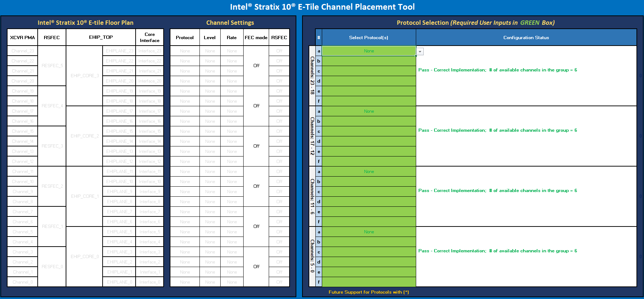Click the 'Core Interface' column header

pyautogui.click(x=150, y=37)
